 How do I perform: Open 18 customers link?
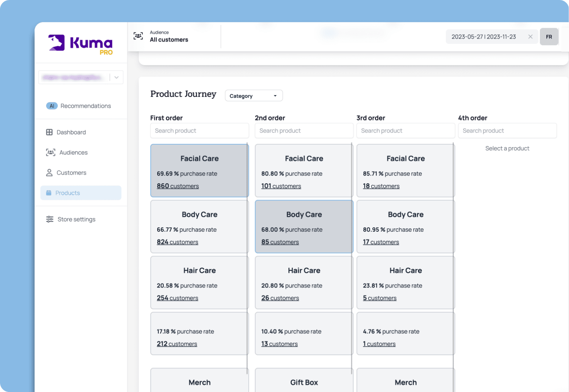tap(381, 186)
